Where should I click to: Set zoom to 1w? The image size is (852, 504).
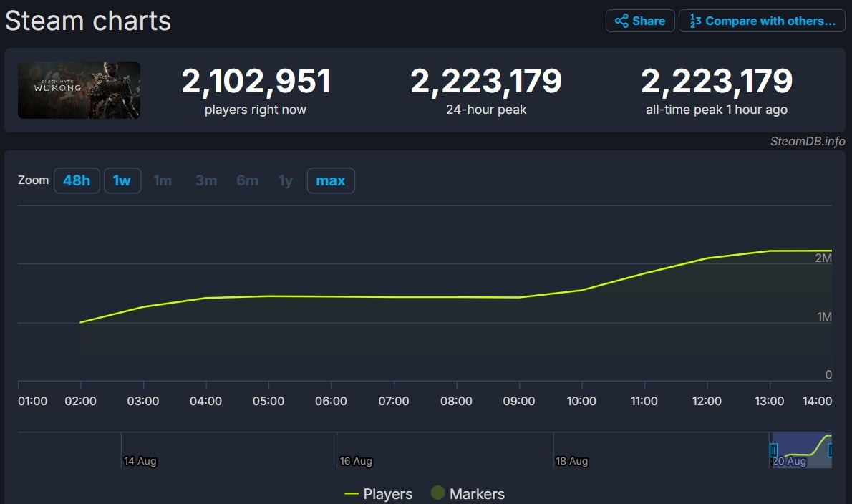122,180
